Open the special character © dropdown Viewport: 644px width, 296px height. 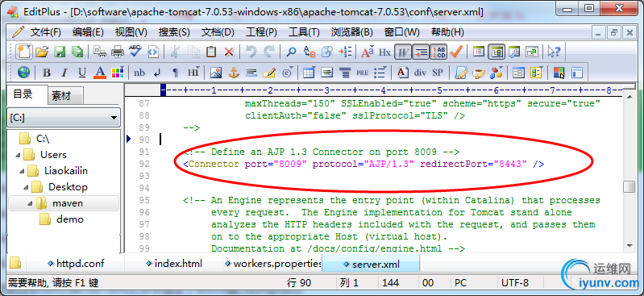(287, 73)
